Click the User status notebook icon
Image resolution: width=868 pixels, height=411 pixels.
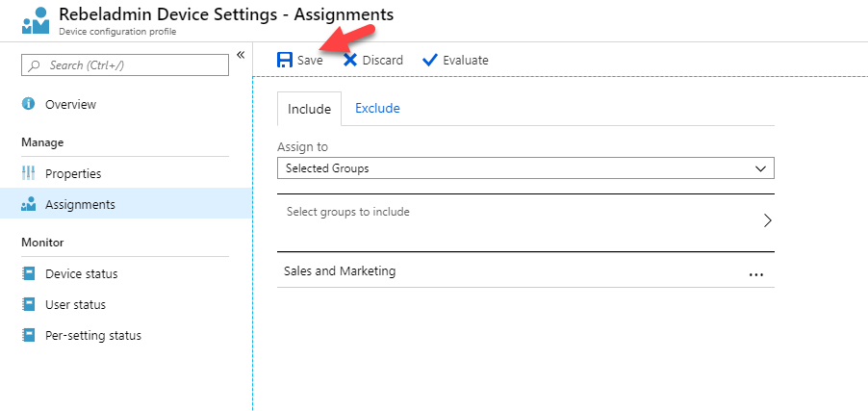(28, 304)
